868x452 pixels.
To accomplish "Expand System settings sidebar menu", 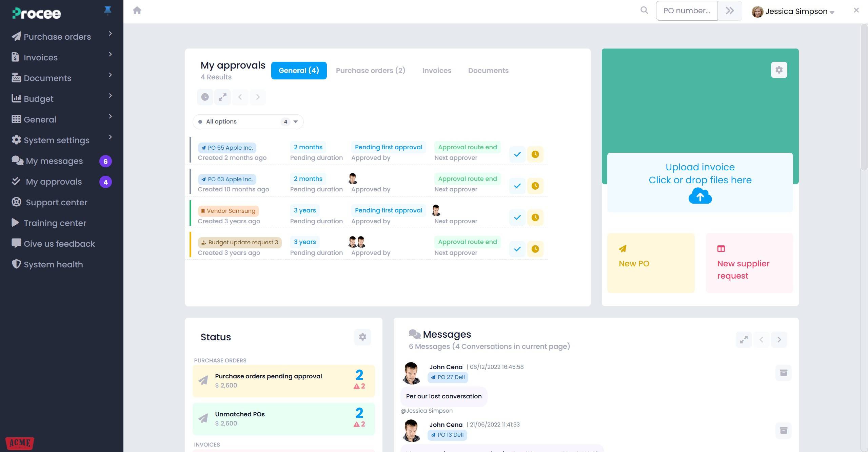I will [62, 140].
